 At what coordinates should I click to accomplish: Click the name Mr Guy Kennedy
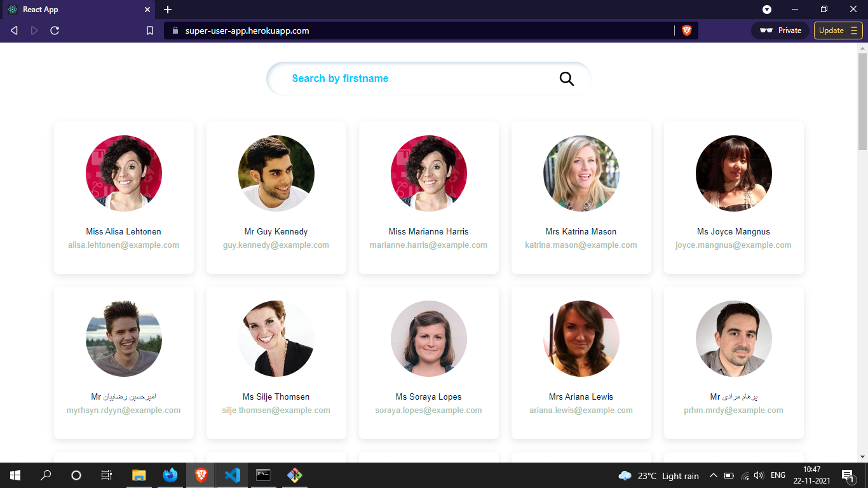click(276, 232)
